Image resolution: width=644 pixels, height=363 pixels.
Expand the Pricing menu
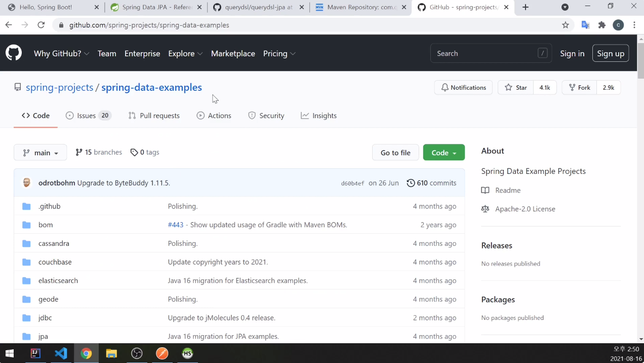pyautogui.click(x=279, y=53)
